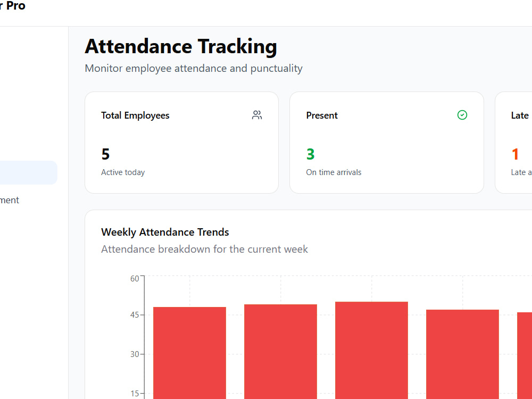
Task: Click 'Monitor employee attendance and punctuality' subtitle
Action: tap(194, 68)
